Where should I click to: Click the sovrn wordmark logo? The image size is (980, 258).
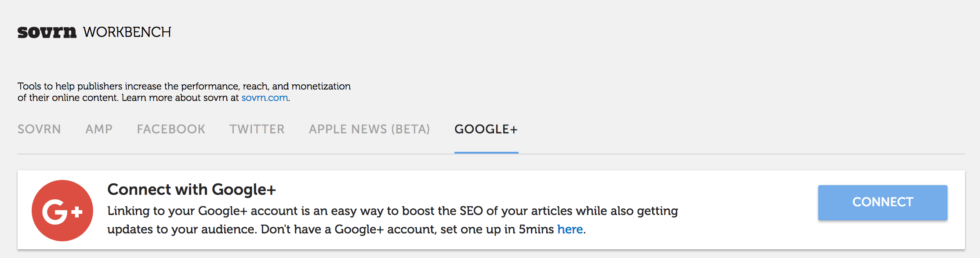click(x=47, y=32)
